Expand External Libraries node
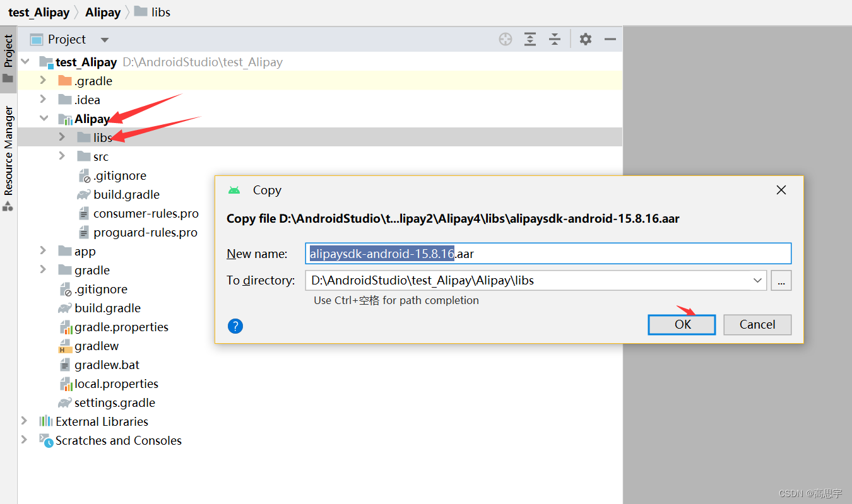This screenshot has width=852, height=504. (25, 421)
